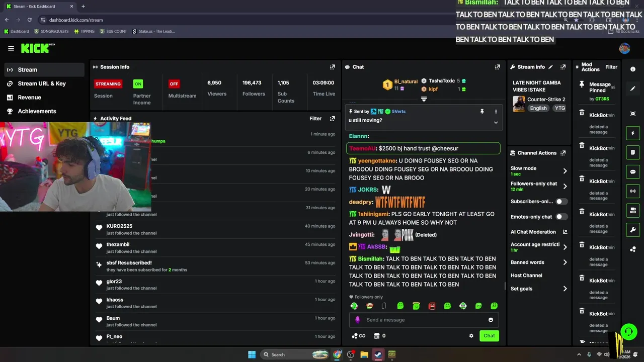Click the GT3RS name in Mod Actions

click(602, 99)
